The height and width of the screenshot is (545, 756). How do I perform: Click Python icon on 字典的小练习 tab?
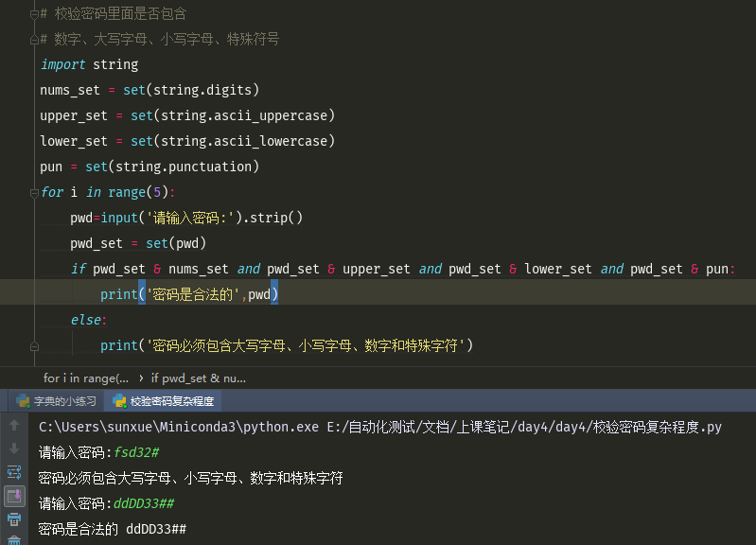pos(23,401)
